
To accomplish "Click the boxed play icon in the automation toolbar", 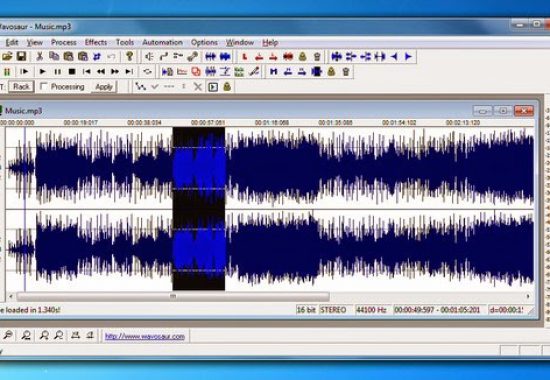I will [213, 87].
